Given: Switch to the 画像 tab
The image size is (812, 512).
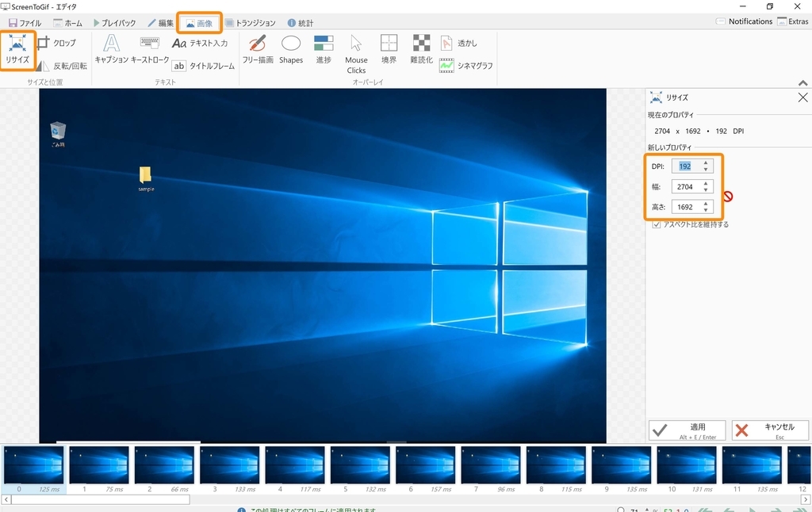Looking at the screenshot, I should coord(199,23).
